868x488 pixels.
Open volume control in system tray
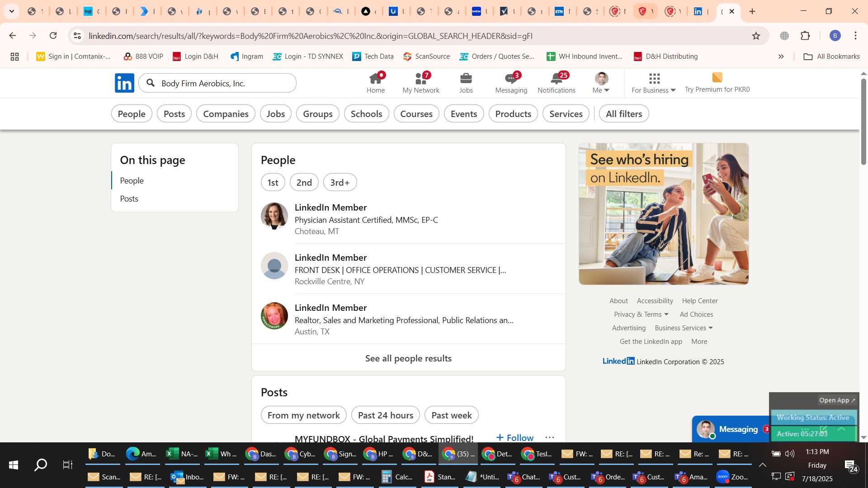pyautogui.click(x=790, y=454)
